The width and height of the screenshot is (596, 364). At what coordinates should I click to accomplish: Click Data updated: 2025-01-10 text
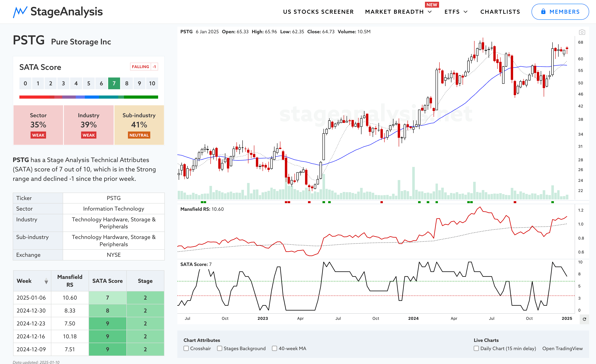coord(36,362)
